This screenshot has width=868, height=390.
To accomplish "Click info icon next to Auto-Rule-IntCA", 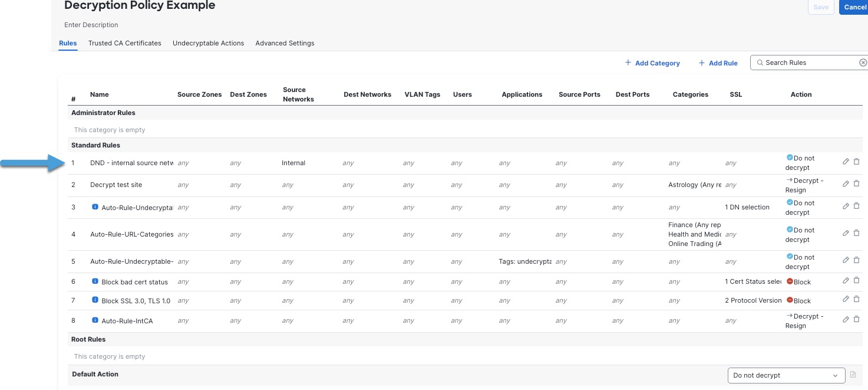I will (x=95, y=320).
